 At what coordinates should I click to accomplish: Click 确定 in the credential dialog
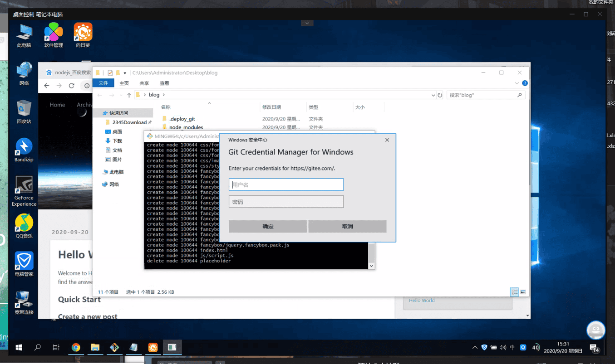[x=268, y=226]
